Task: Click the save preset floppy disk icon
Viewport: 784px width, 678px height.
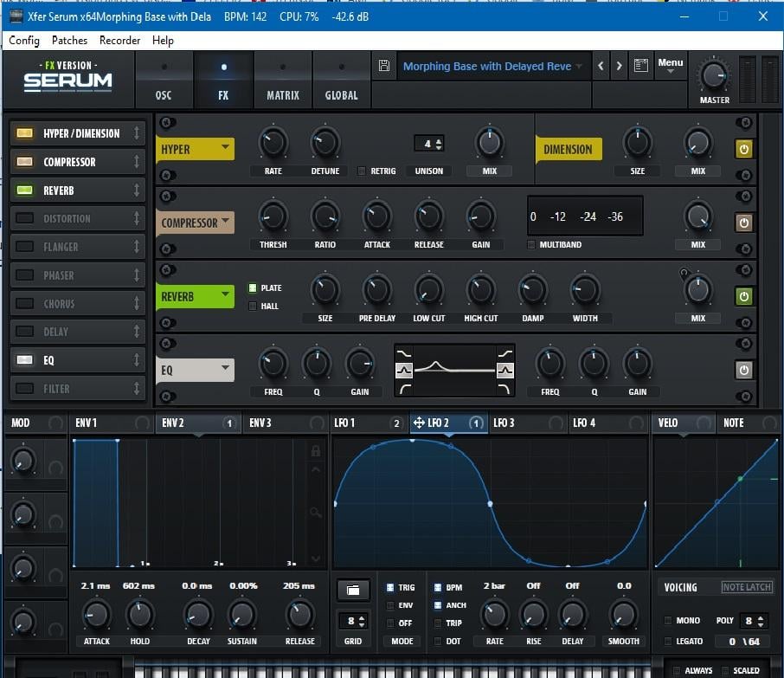Action: [x=383, y=65]
